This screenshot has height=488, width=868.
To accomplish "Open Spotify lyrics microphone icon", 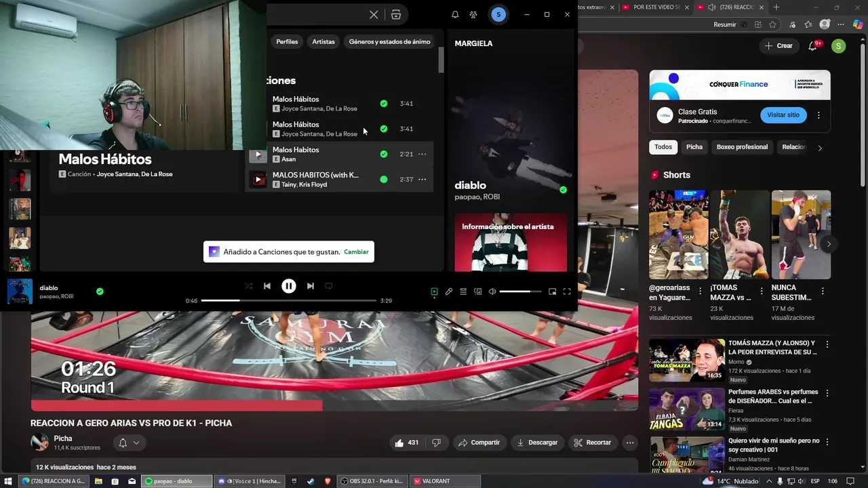I will (x=449, y=291).
